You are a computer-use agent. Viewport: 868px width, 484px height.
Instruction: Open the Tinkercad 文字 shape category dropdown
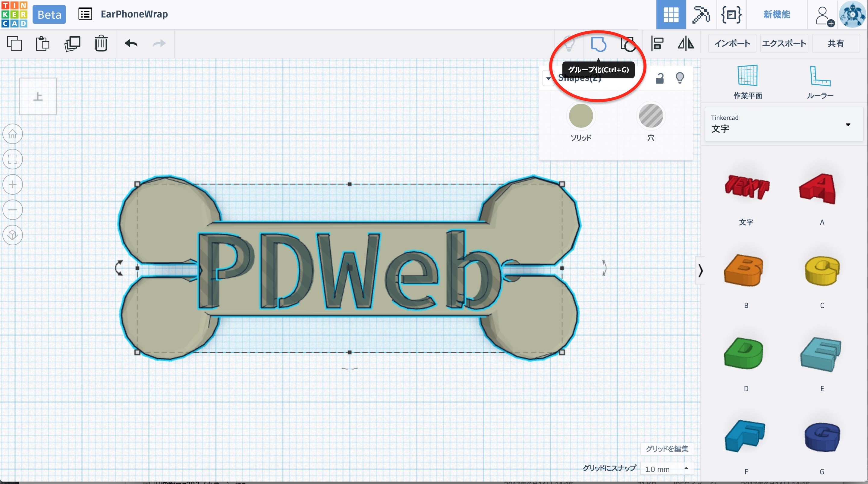(784, 124)
